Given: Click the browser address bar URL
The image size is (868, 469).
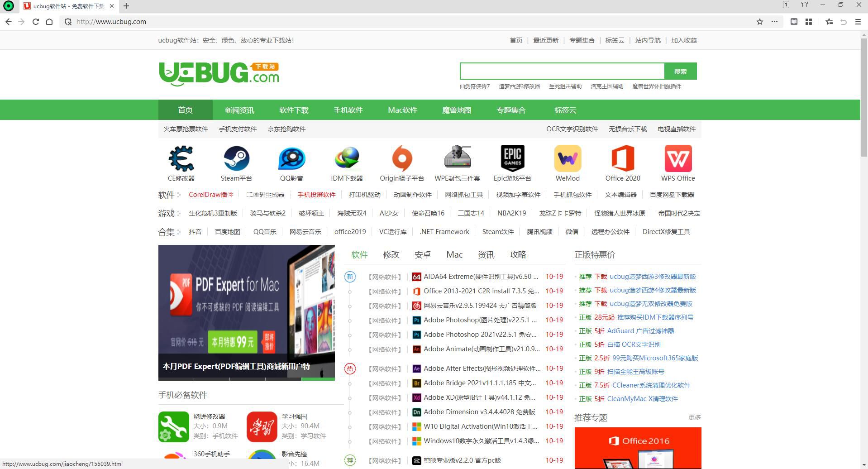Looking at the screenshot, I should coord(111,22).
